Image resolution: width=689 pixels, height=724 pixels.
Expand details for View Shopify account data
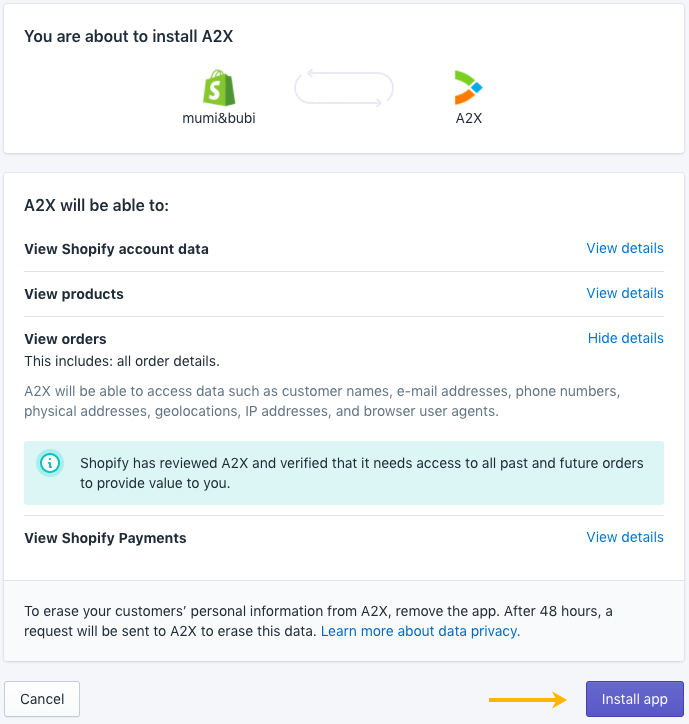click(625, 248)
